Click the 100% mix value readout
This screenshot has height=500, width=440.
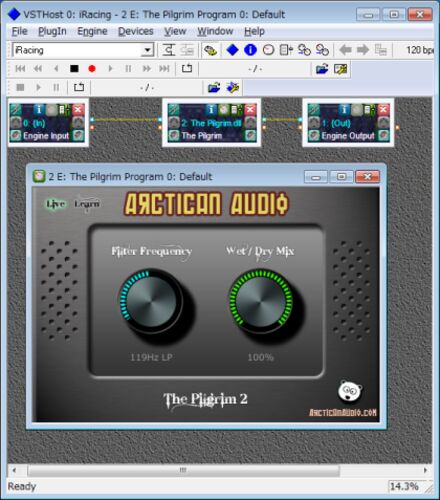(260, 357)
